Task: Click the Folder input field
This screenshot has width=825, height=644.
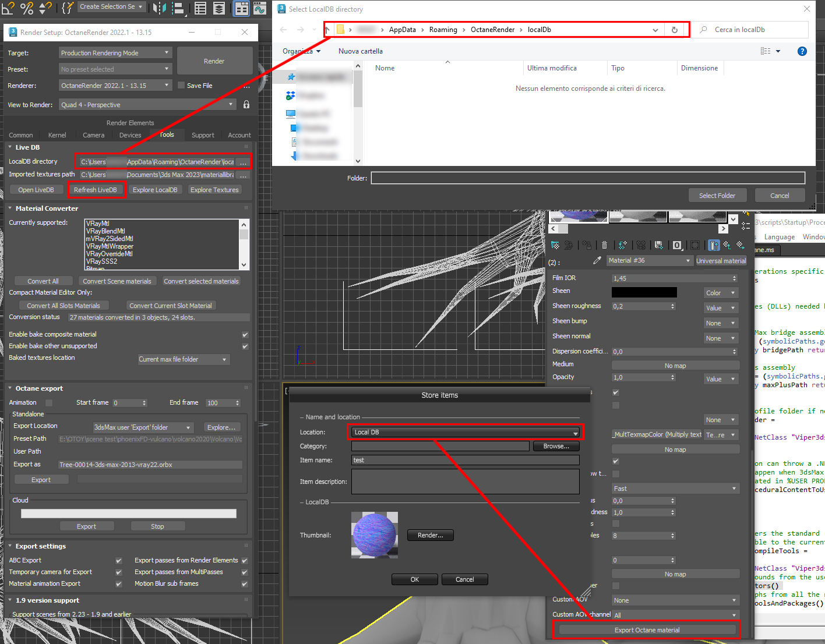Action: [588, 178]
